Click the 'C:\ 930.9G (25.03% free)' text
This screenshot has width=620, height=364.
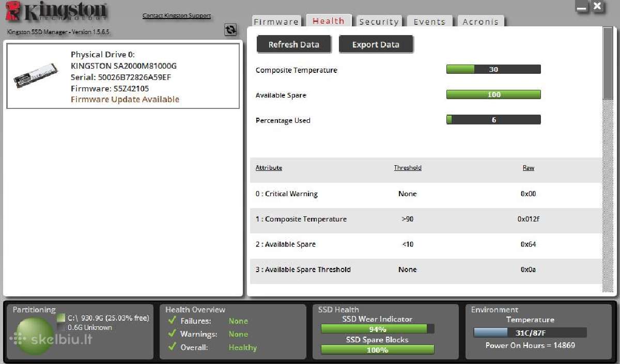[x=109, y=318]
